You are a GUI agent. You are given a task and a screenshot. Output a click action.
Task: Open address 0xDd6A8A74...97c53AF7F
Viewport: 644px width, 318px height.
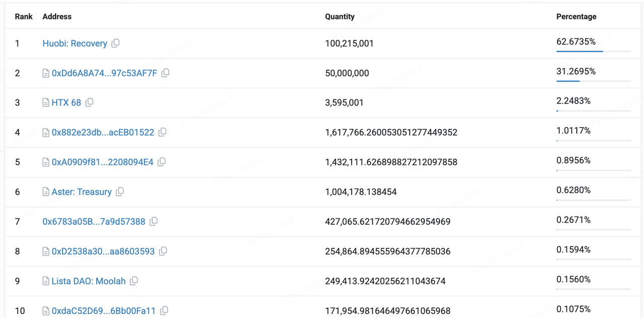click(104, 73)
